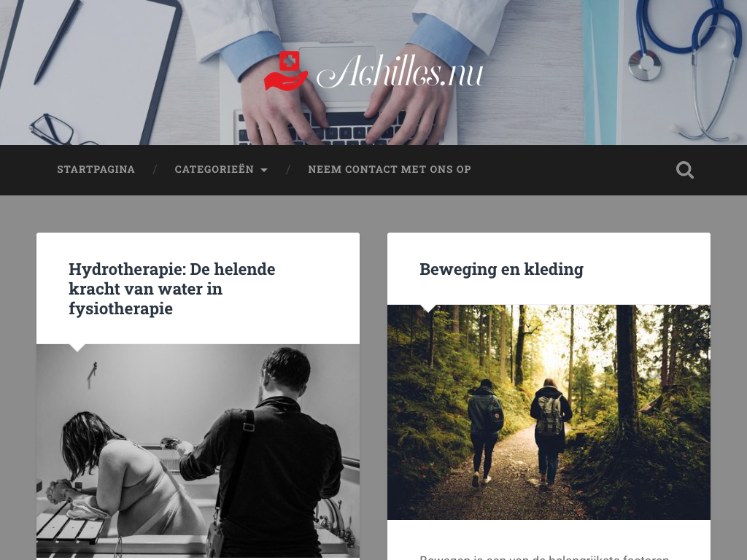Image resolution: width=747 pixels, height=560 pixels.
Task: Open the Categorieën menu item
Action: [x=214, y=169]
